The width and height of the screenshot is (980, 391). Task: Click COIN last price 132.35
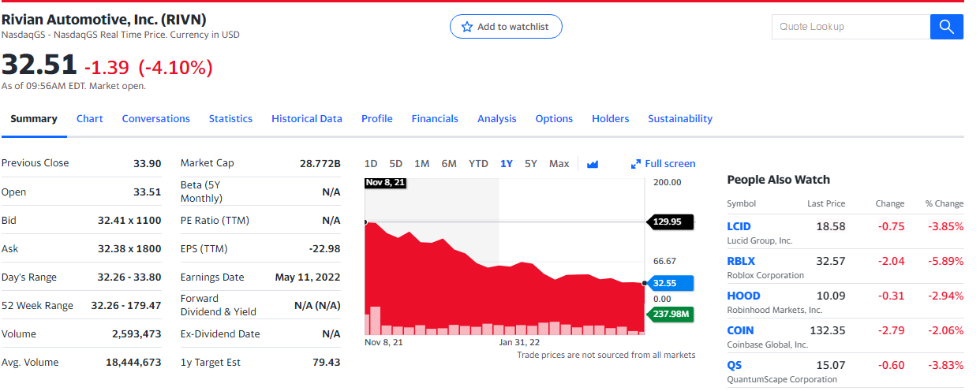coord(828,330)
